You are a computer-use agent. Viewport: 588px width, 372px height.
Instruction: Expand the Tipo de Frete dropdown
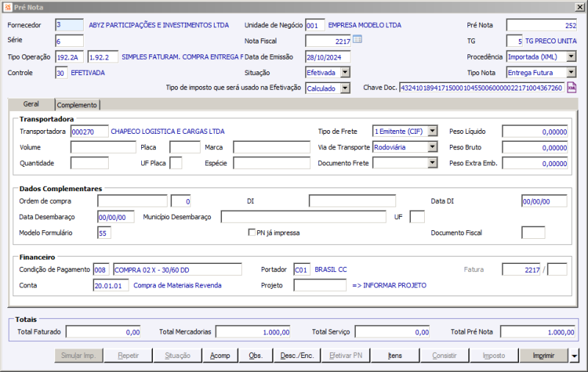432,131
